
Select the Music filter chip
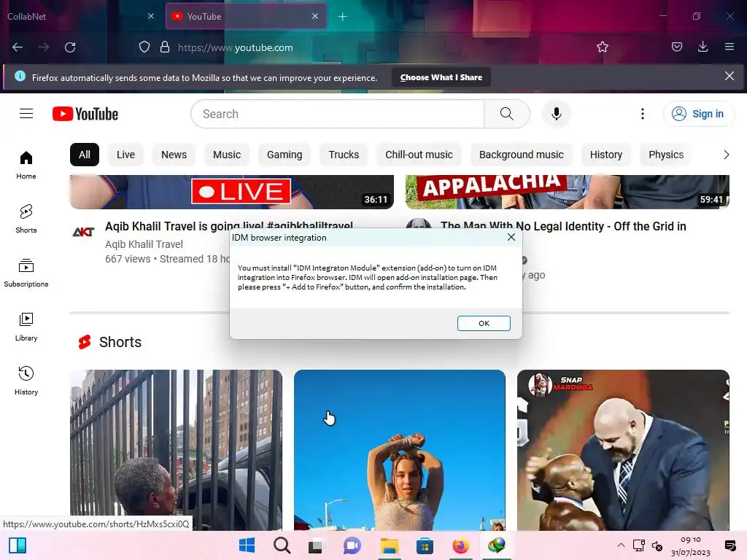tap(227, 155)
